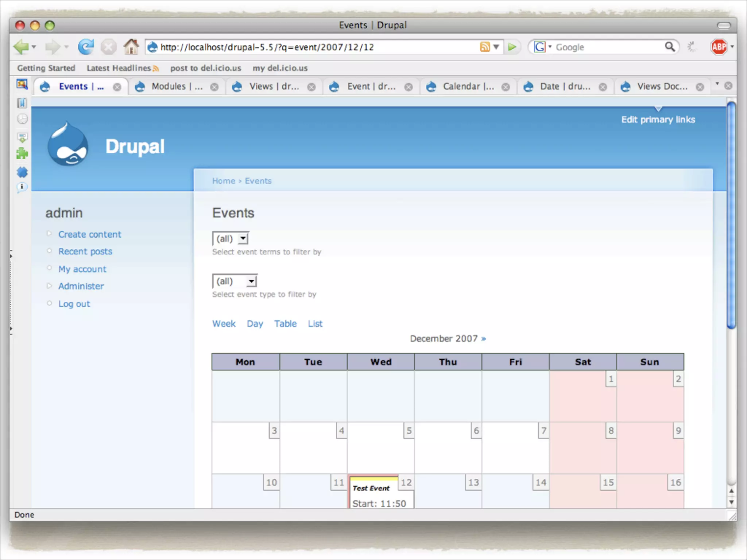
Task: Open the event type filter dropdown
Action: (x=235, y=281)
